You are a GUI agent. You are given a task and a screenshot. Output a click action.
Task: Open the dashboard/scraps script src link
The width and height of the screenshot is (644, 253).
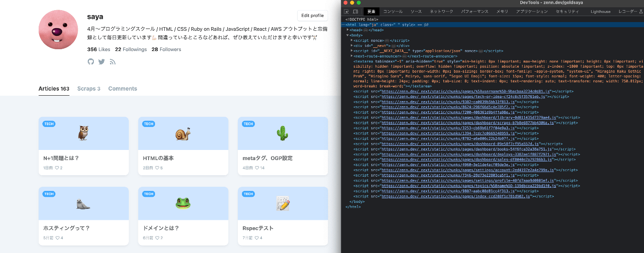pyautogui.click(x=467, y=123)
